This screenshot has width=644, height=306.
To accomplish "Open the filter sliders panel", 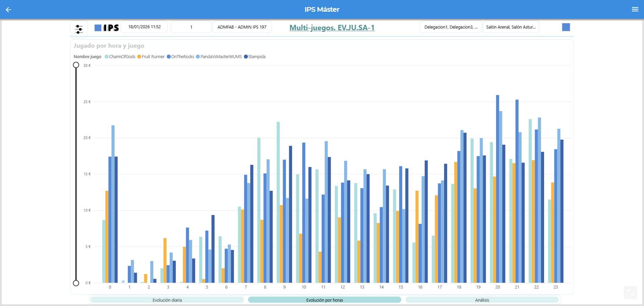I will (x=79, y=29).
